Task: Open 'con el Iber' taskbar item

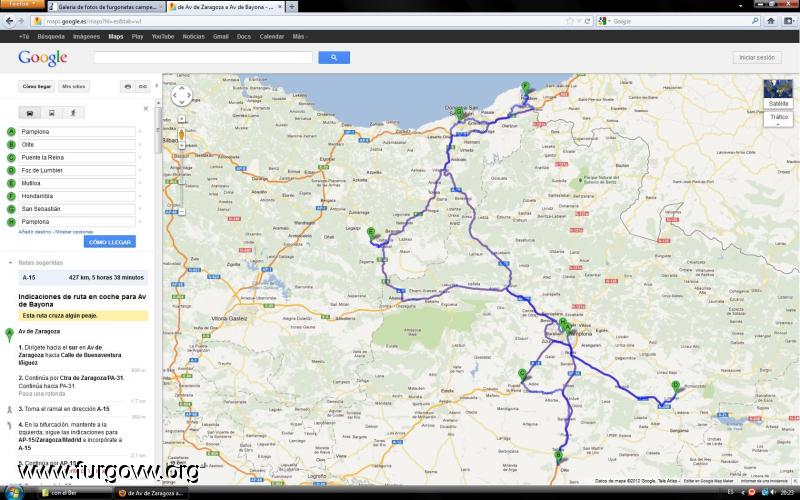Action: [74, 493]
